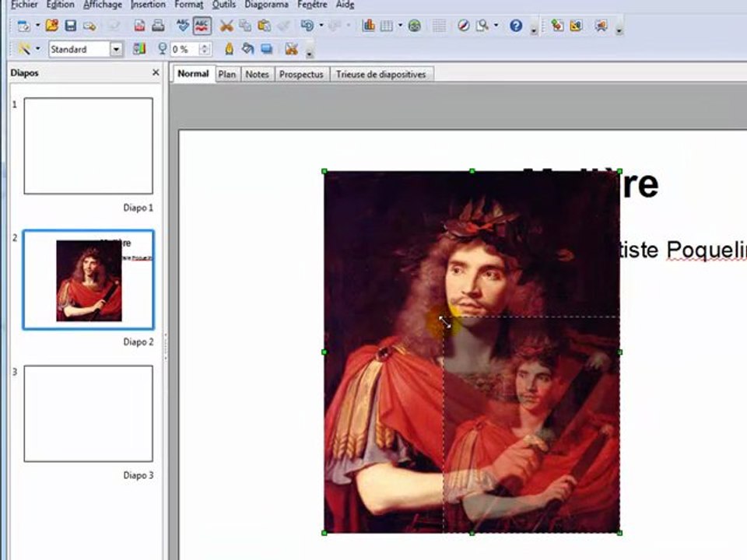Activate the Crop picture tool
The image size is (747, 560).
[x=291, y=48]
